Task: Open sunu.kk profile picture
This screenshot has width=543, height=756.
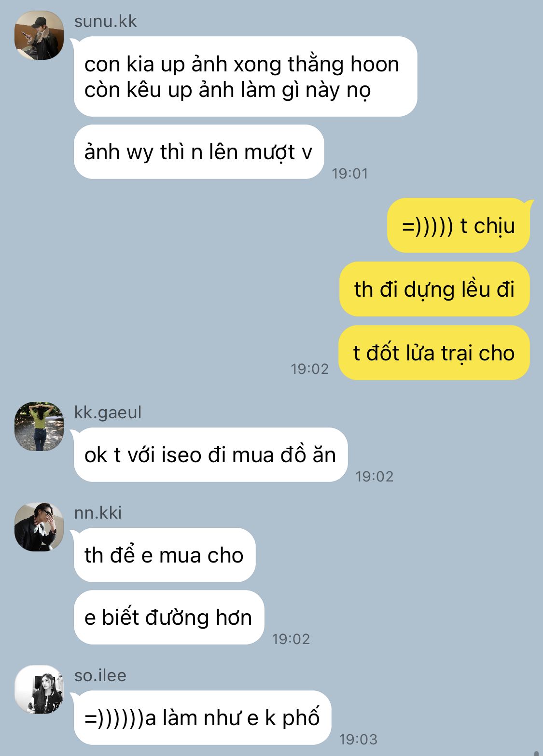Action: pos(39,35)
